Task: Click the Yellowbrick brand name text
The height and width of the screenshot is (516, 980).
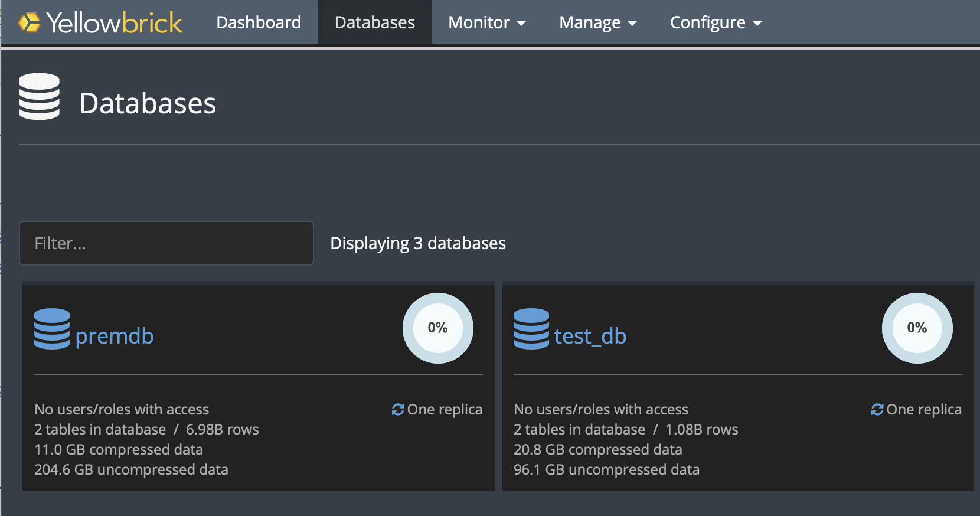Action: click(x=115, y=22)
